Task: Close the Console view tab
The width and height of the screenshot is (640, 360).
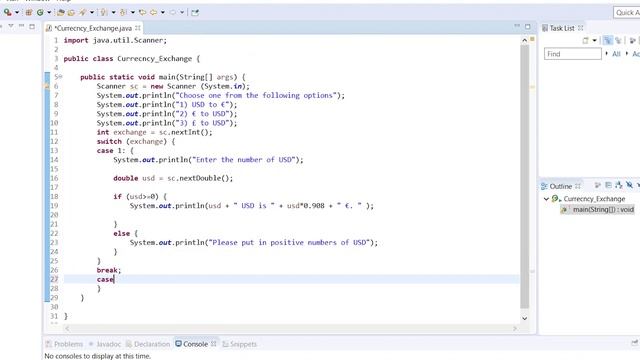Action: 213,344
